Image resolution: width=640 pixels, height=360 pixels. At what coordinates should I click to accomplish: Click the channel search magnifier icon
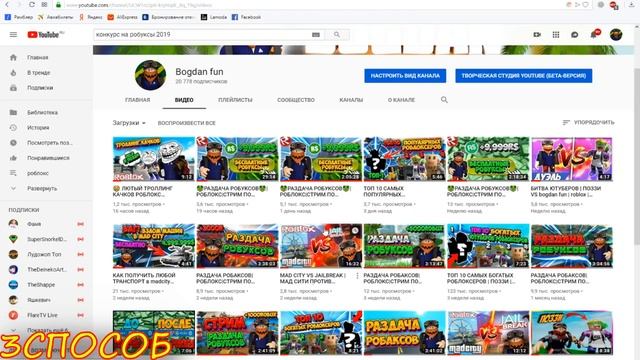444,100
